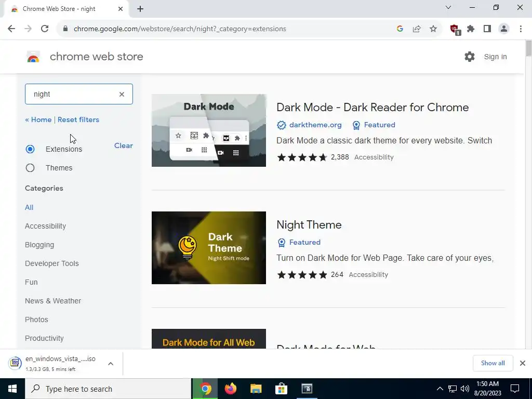Expand the ISO download options chevron
Screen dimensions: 532x399
click(x=111, y=363)
